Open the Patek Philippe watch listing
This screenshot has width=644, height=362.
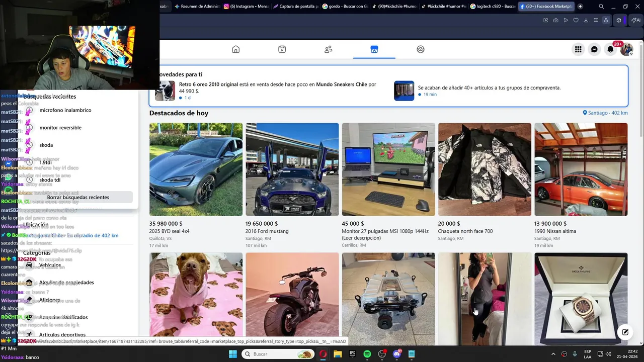point(581,299)
